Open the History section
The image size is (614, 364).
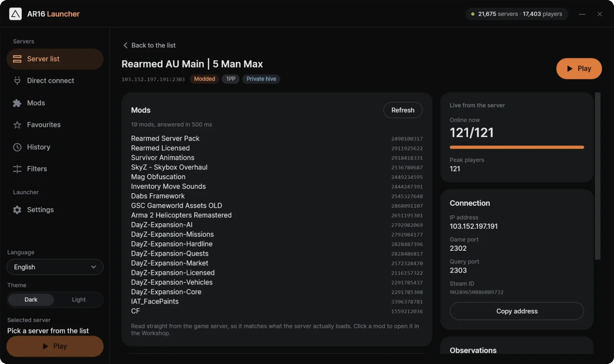pos(55,147)
